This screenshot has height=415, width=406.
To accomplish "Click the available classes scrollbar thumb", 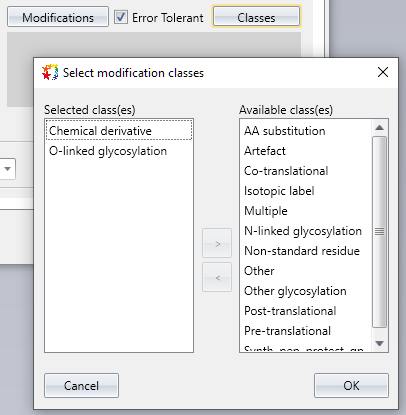I will 379,232.
